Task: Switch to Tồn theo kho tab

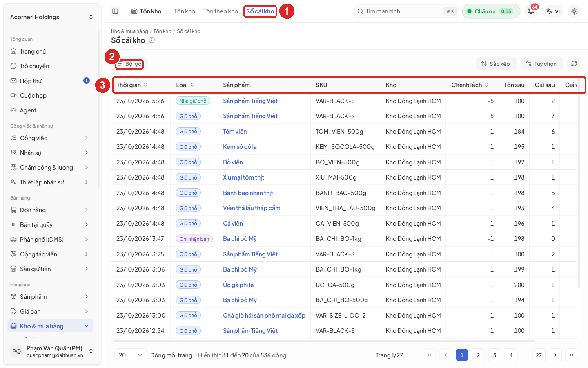Action: tap(220, 11)
